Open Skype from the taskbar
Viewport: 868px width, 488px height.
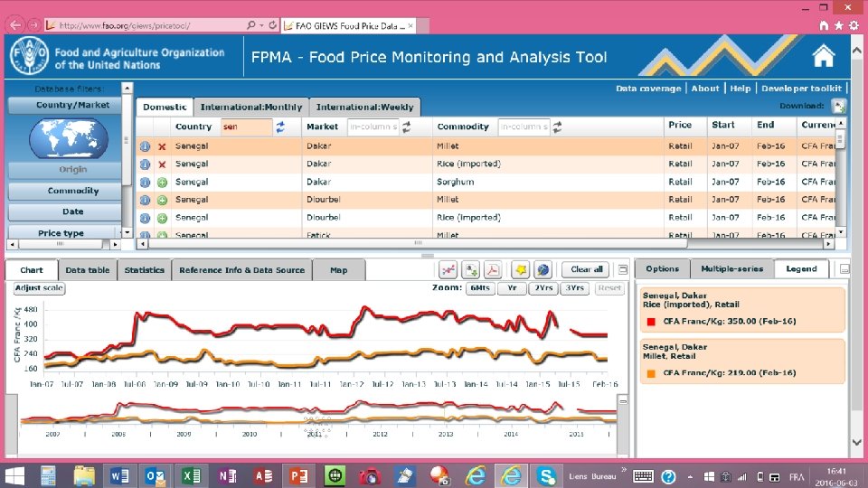tap(546, 475)
